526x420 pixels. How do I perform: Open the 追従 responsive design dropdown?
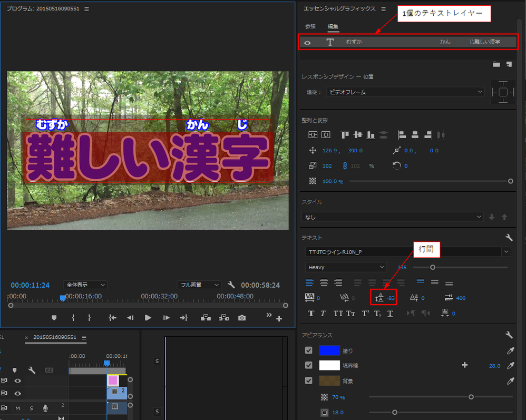pyautogui.click(x=405, y=91)
